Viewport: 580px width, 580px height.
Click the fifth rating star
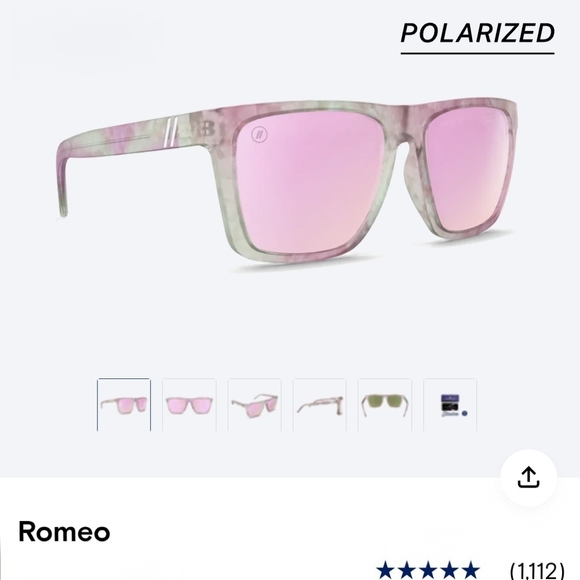coord(470,570)
